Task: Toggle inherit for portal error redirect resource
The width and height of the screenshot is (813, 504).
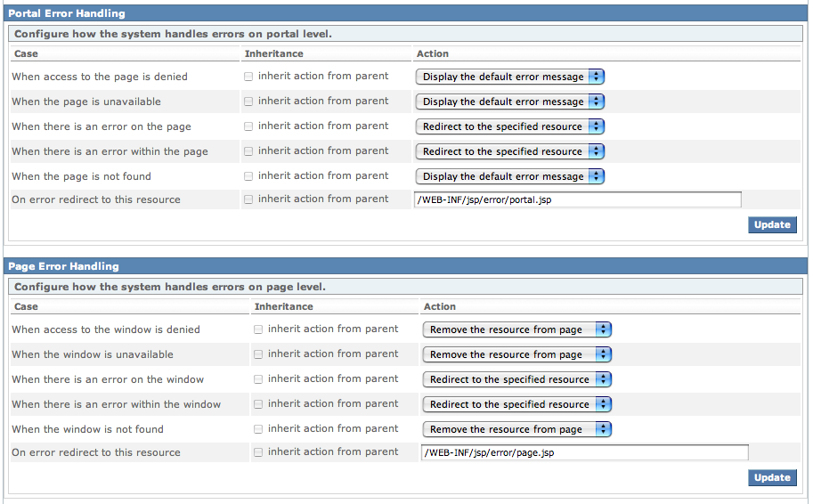Action: [x=248, y=199]
